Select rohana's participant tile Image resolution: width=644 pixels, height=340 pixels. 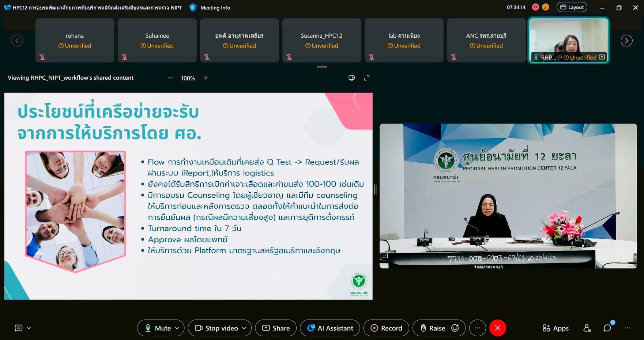(75, 41)
